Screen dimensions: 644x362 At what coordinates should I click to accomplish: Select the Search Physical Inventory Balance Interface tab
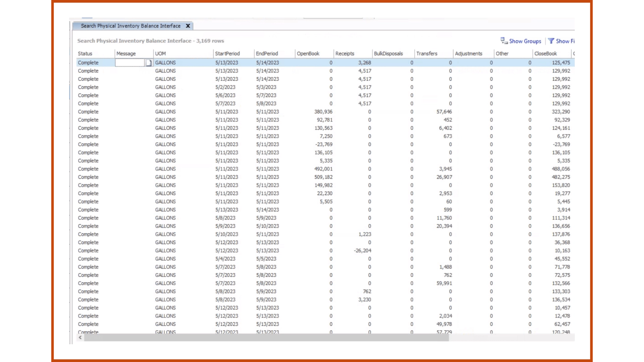[130, 26]
